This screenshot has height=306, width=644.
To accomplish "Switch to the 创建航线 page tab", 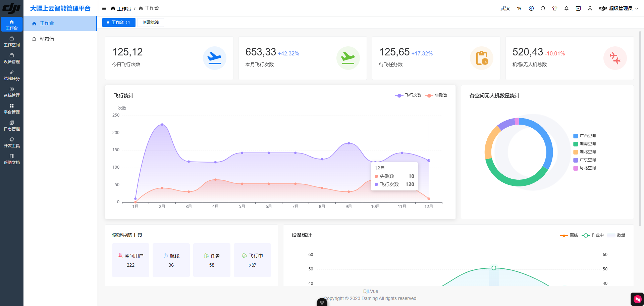I will (151, 23).
